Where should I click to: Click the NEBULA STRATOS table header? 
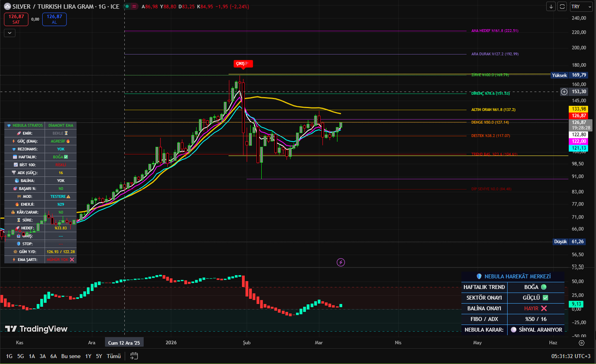[x=25, y=126]
